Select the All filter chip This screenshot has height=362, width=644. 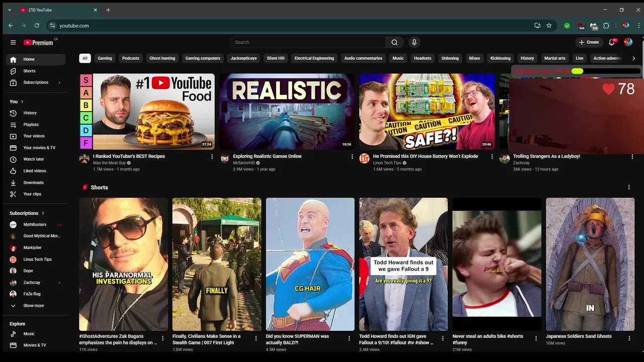point(85,58)
